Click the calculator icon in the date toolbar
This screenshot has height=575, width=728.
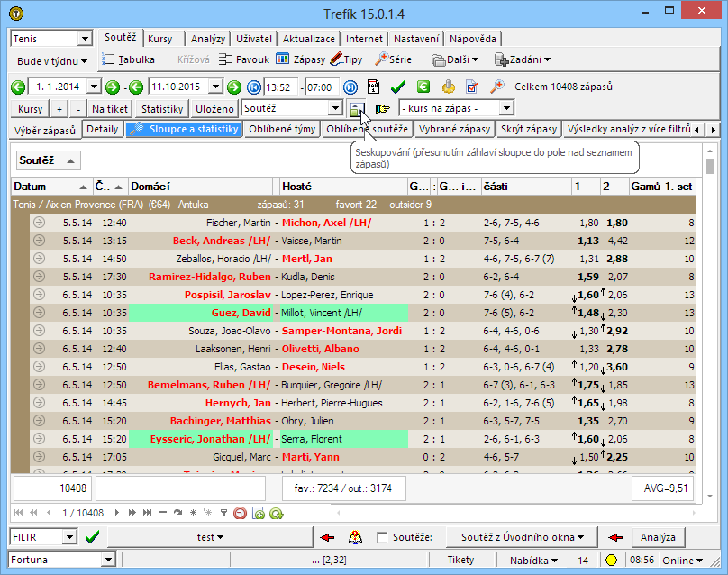[374, 87]
